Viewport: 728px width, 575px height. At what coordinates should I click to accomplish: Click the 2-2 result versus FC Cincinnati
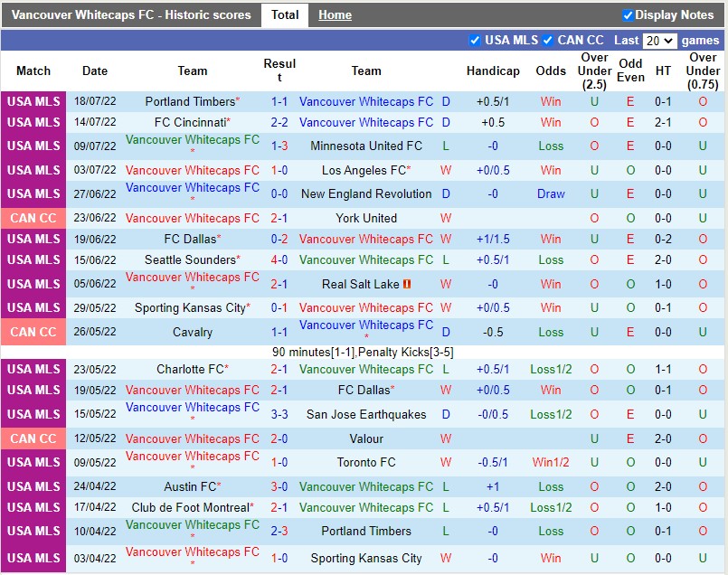pyautogui.click(x=279, y=123)
